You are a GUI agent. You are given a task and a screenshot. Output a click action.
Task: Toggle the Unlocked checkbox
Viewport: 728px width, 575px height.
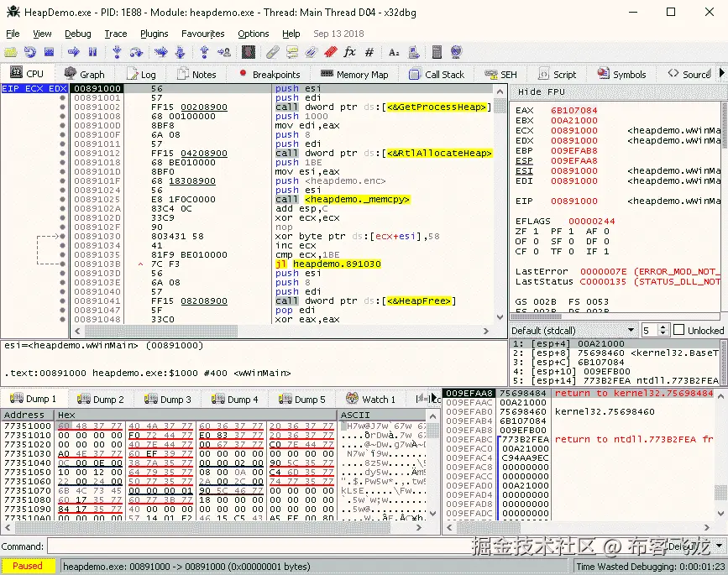pyautogui.click(x=679, y=331)
